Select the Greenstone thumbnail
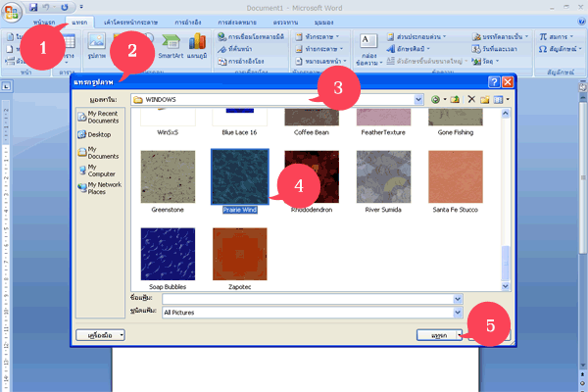The height and width of the screenshot is (392, 588). (168, 176)
